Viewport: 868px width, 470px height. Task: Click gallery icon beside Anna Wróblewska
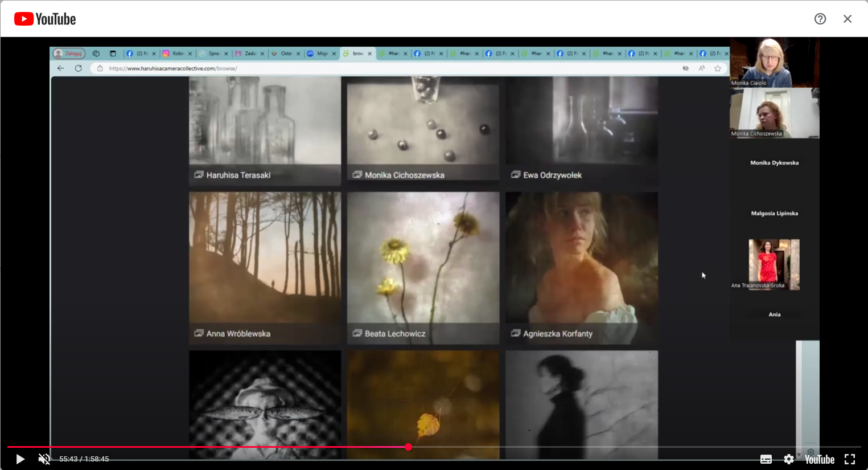(x=199, y=333)
